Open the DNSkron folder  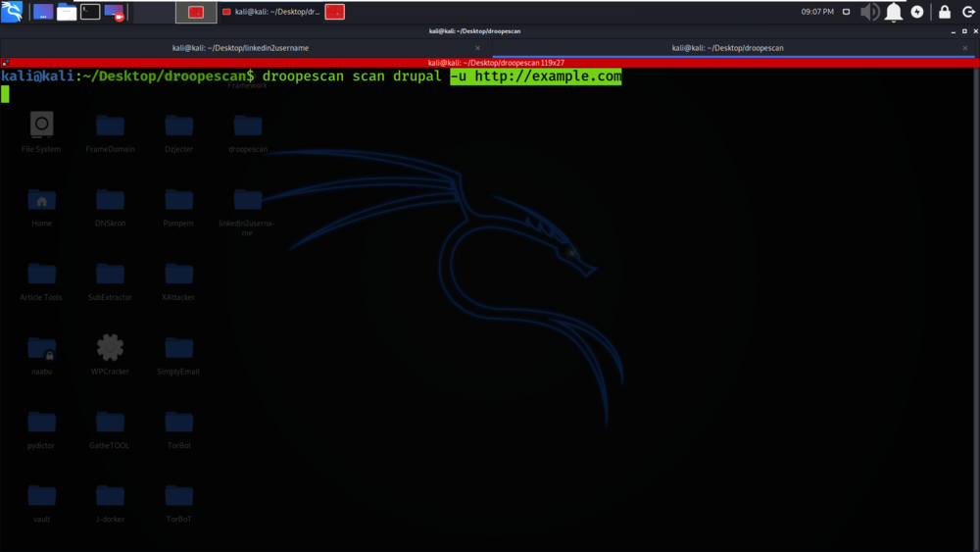coord(110,207)
